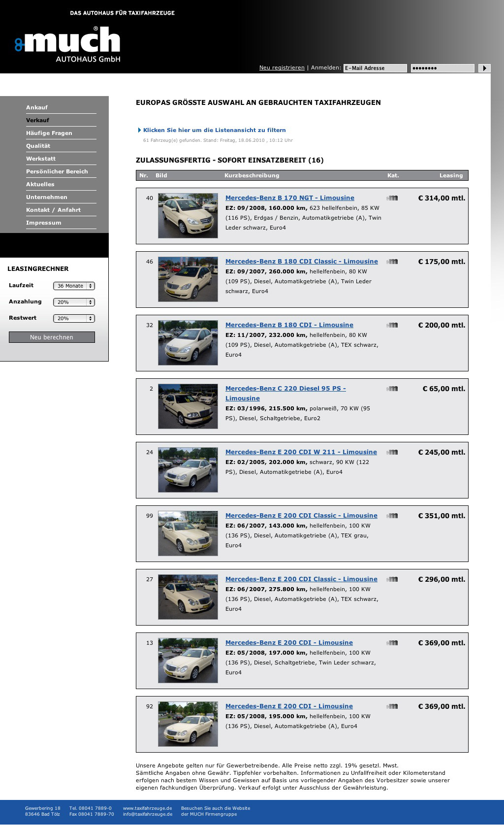
Task: Click category icon for vehicle number 92
Action: tap(392, 706)
